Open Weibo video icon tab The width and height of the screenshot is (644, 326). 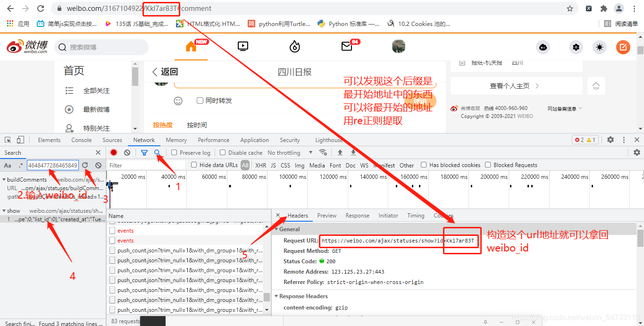tap(243, 46)
